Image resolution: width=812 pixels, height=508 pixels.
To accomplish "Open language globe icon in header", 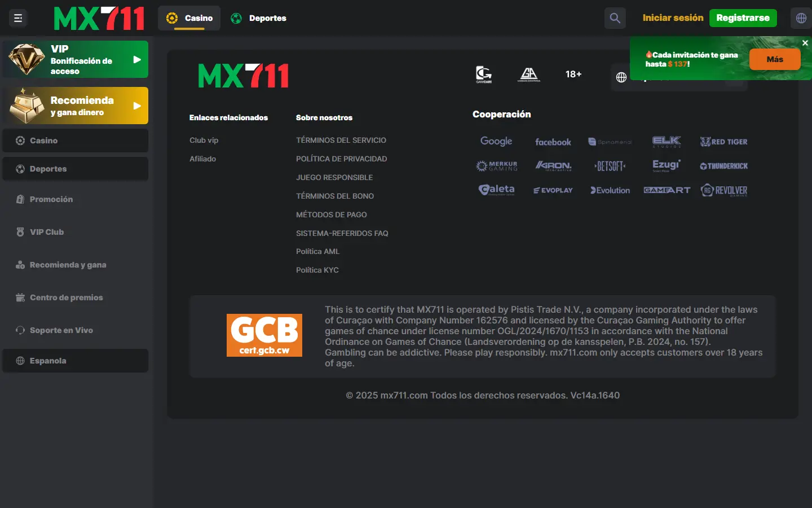I will (x=801, y=18).
